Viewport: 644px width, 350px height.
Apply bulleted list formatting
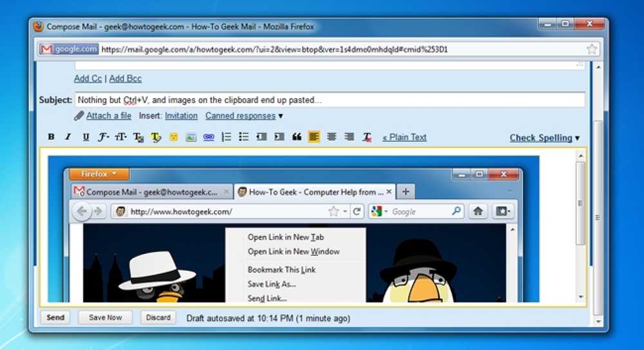[x=243, y=137]
